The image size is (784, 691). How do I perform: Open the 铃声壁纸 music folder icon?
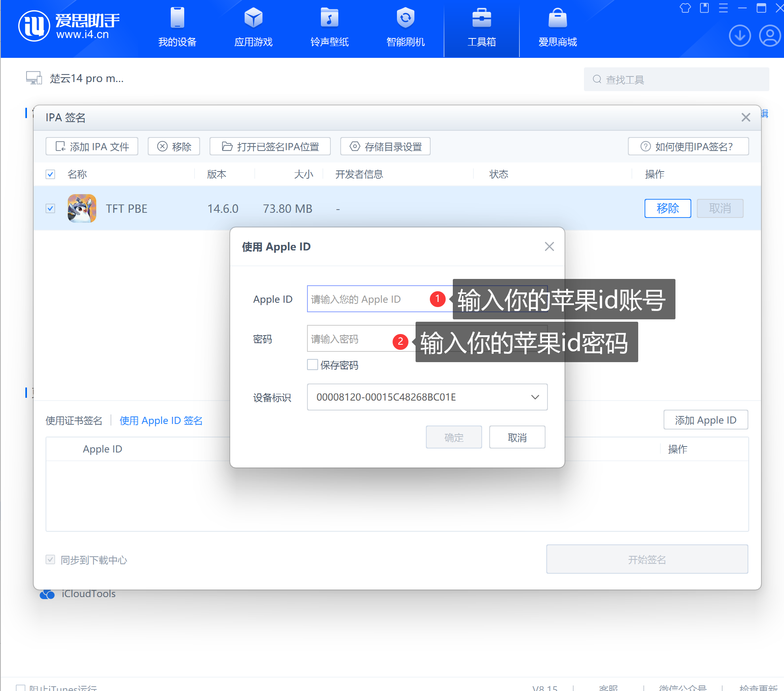329,18
